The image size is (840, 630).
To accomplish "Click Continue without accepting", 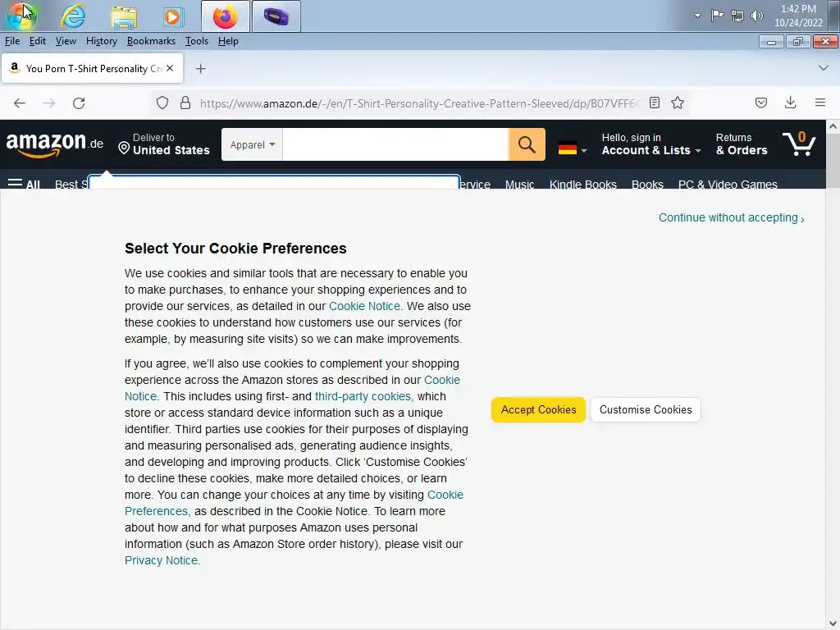I will pyautogui.click(x=731, y=217).
